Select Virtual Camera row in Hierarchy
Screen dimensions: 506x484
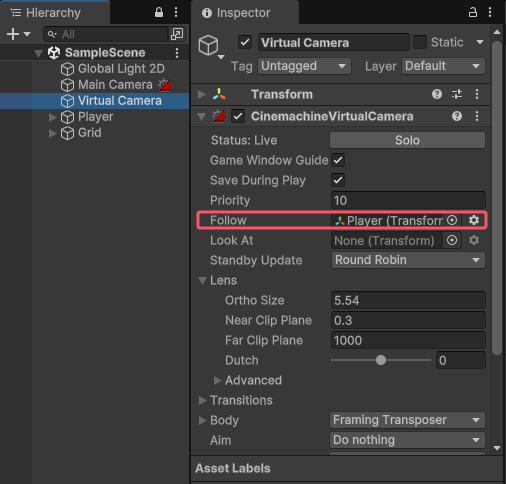pos(95,101)
